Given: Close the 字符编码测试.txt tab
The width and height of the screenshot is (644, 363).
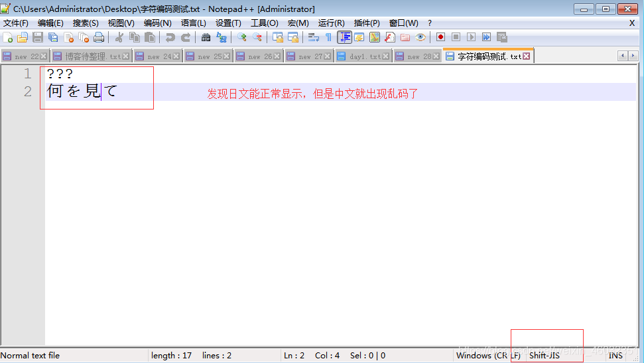Looking at the screenshot, I should [x=526, y=56].
